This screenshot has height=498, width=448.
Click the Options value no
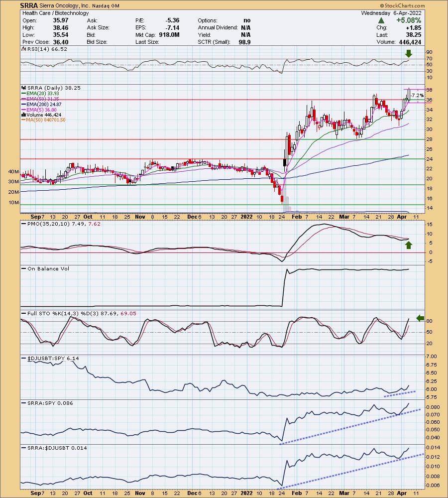click(247, 20)
